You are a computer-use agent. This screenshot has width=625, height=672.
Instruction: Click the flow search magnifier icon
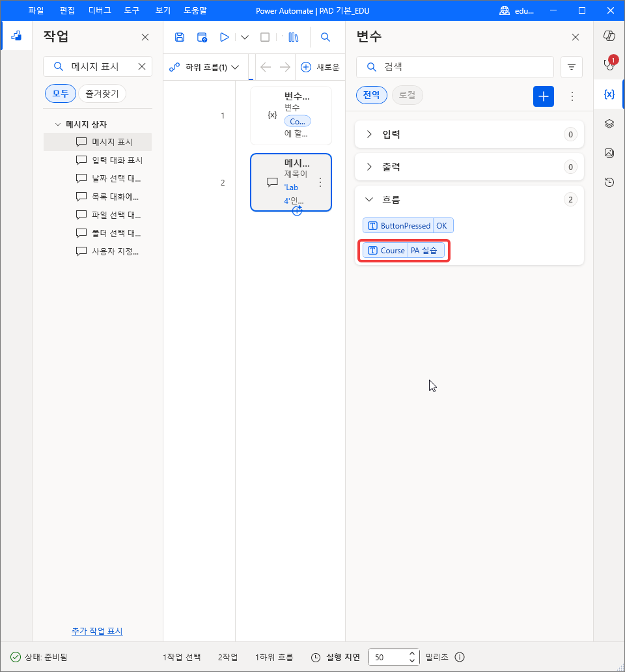pyautogui.click(x=326, y=37)
